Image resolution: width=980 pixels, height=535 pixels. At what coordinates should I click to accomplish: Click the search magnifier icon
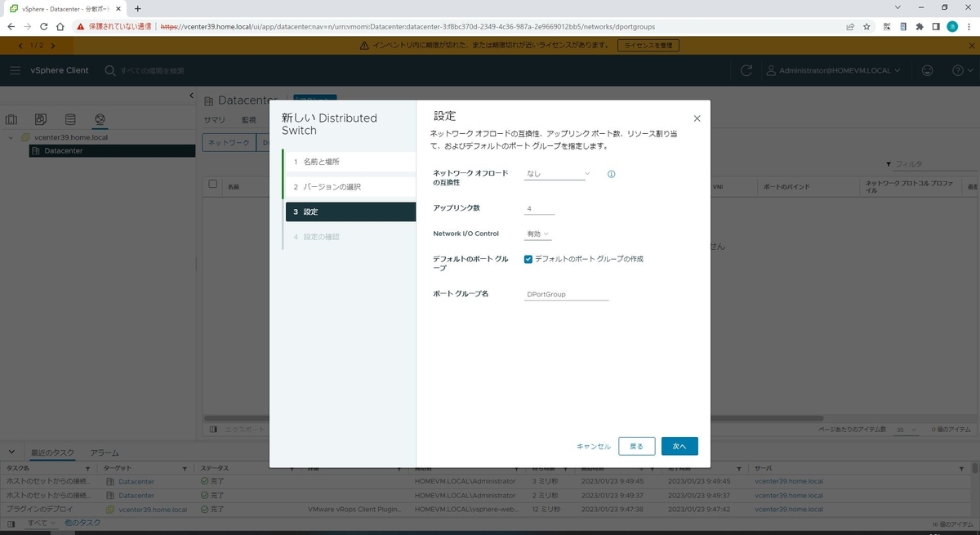pos(110,71)
